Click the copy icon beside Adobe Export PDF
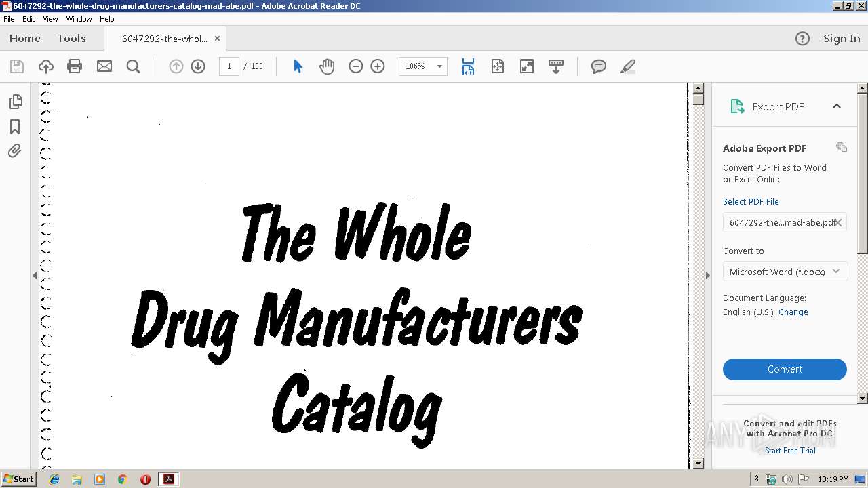 [x=842, y=147]
